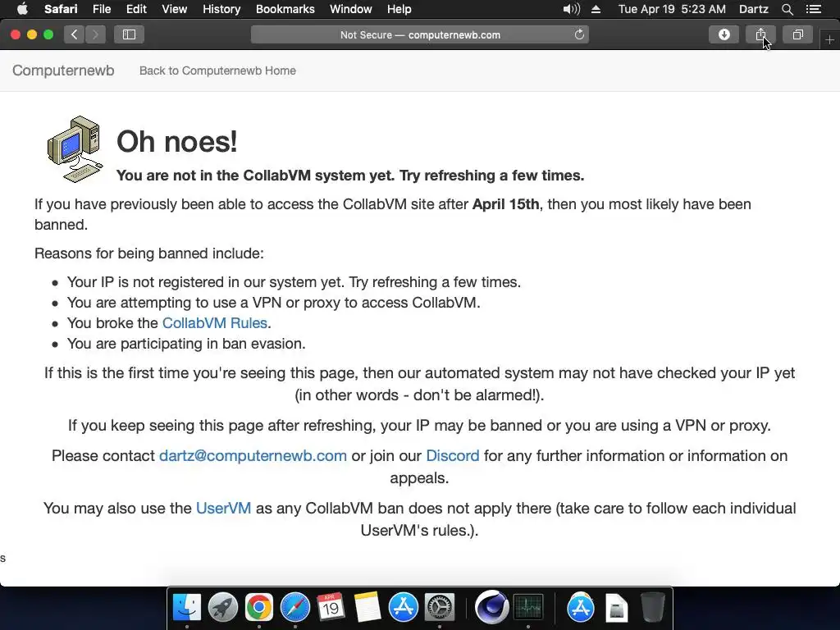
Task: Click the eject icon in menu bar
Action: (x=596, y=9)
